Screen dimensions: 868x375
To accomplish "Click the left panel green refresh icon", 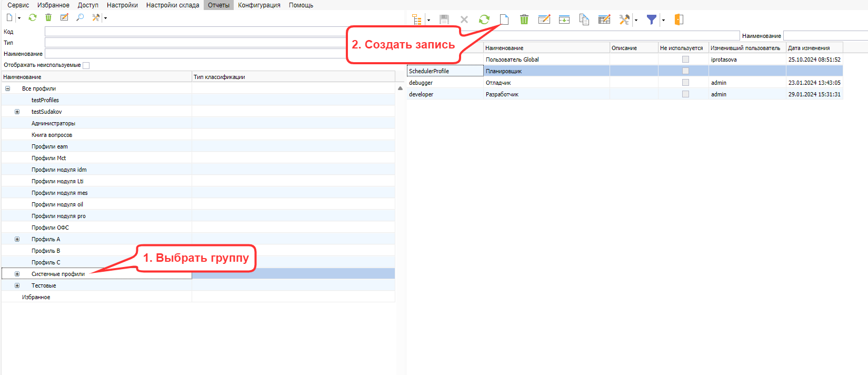I will (x=33, y=17).
